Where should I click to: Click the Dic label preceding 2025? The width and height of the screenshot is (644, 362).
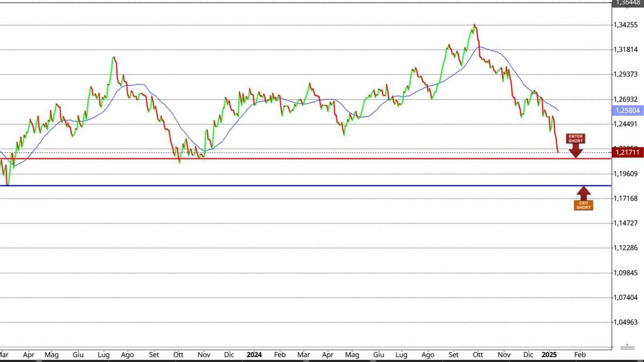[x=528, y=355]
